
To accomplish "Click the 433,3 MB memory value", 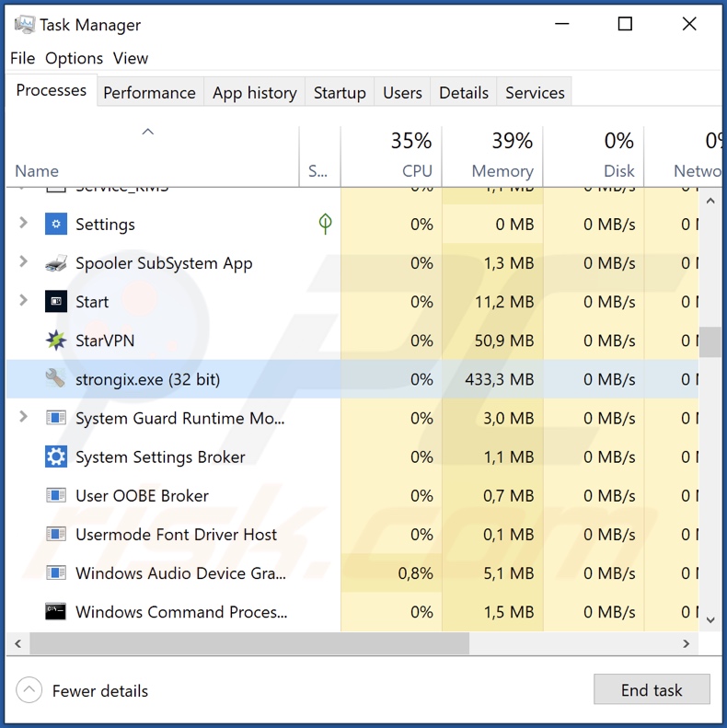I will pos(500,379).
